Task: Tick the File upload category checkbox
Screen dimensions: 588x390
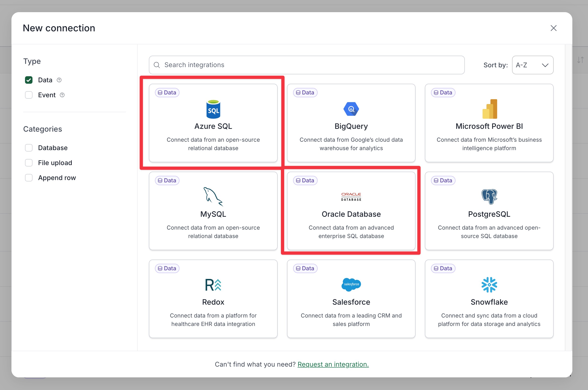Action: pos(29,163)
